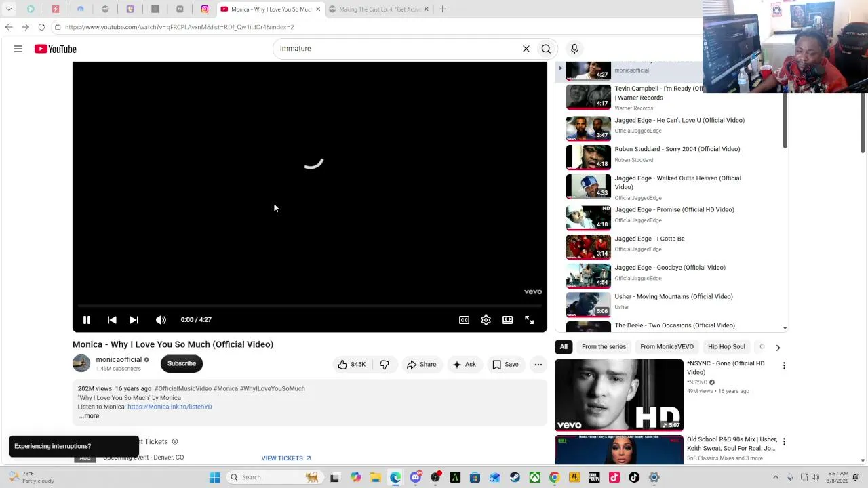The width and height of the screenshot is (868, 488).
Task: Open the YouTube guide hamburger menu
Action: [x=18, y=49]
